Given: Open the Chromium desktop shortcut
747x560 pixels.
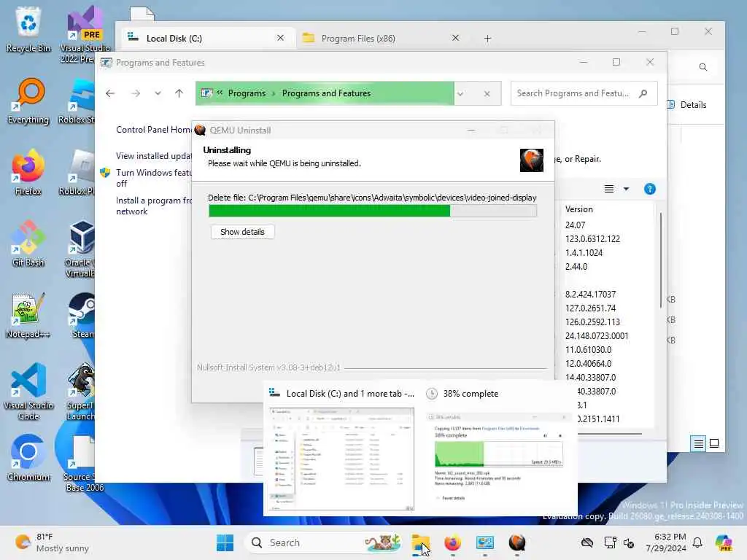Looking at the screenshot, I should [28, 458].
